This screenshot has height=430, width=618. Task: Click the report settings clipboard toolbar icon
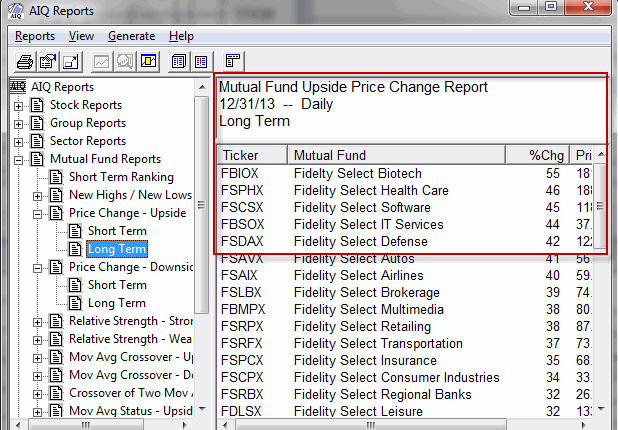[48, 61]
